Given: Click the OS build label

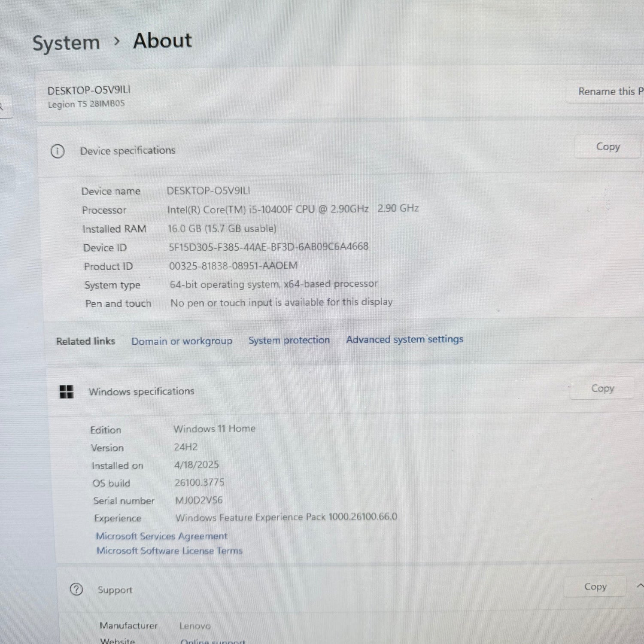Looking at the screenshot, I should [x=111, y=483].
